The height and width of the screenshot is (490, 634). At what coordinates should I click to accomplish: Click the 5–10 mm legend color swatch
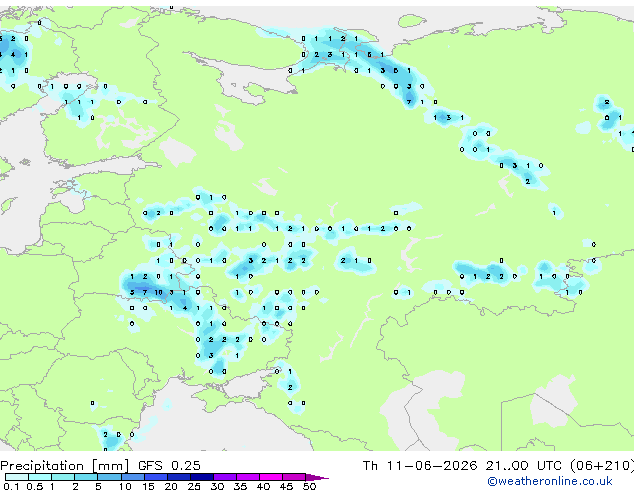[x=109, y=477]
